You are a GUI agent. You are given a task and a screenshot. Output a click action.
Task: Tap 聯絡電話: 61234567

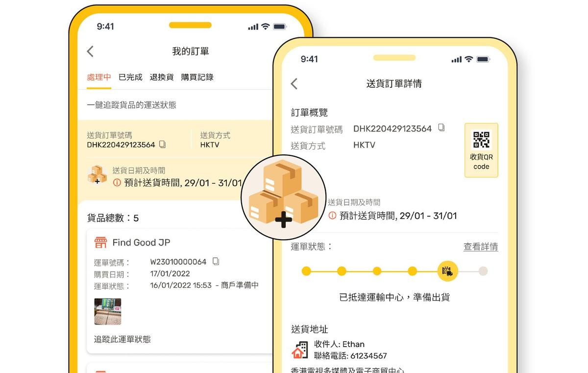pyautogui.click(x=350, y=356)
